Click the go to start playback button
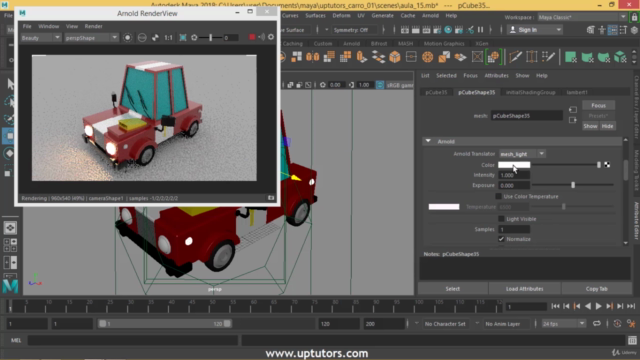Image resolution: width=640 pixels, height=360 pixels. 555,306
